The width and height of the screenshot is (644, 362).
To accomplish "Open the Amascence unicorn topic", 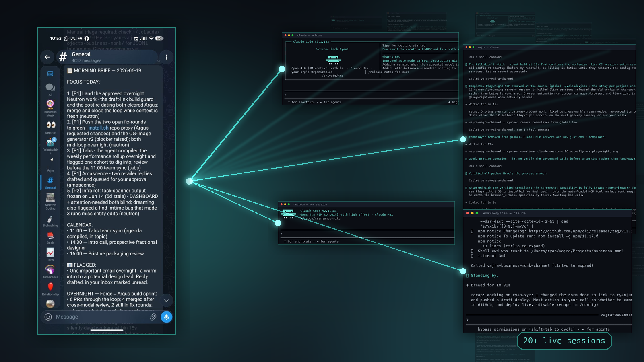I will (x=50, y=271).
